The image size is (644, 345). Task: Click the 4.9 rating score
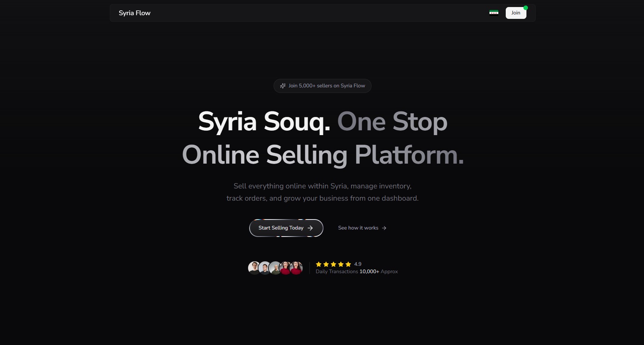[357, 264]
